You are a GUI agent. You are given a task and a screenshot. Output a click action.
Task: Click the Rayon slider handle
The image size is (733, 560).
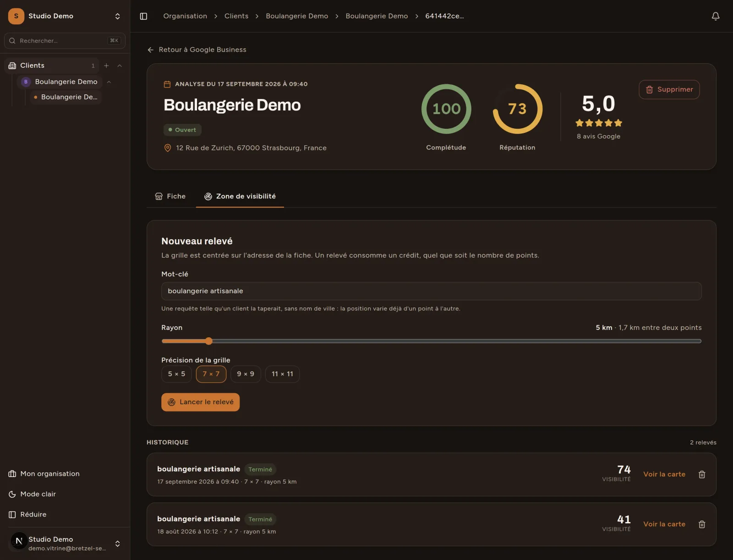pyautogui.click(x=209, y=341)
